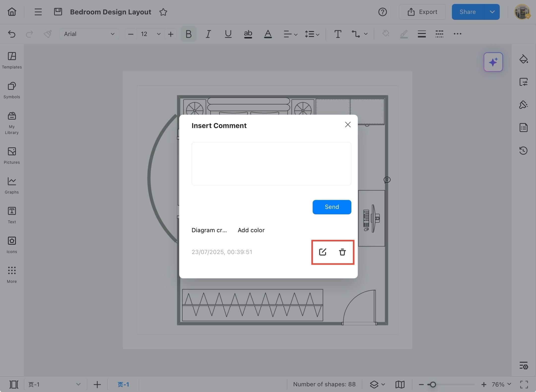
Task: Click the edit comment pencil icon
Action: pyautogui.click(x=322, y=252)
